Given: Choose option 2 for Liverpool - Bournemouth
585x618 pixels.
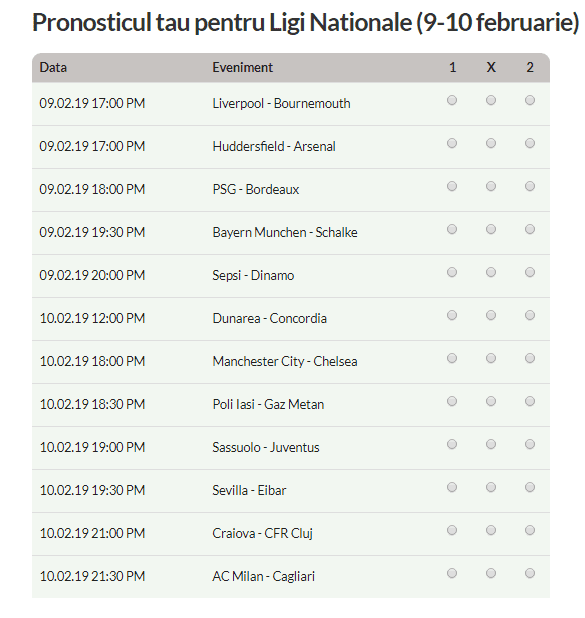Looking at the screenshot, I should click(x=530, y=100).
